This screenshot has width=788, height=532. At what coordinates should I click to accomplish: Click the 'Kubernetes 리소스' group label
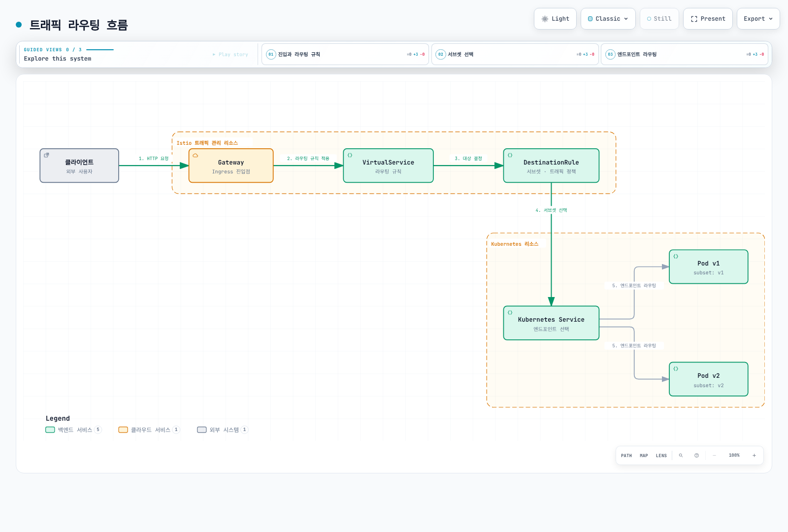click(x=515, y=244)
